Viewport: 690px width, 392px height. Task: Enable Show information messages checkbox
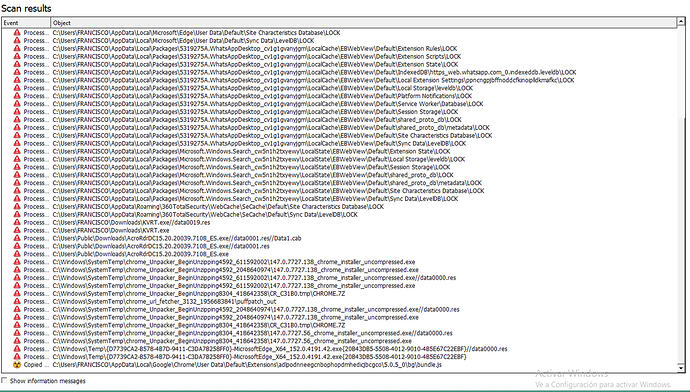tap(4, 380)
